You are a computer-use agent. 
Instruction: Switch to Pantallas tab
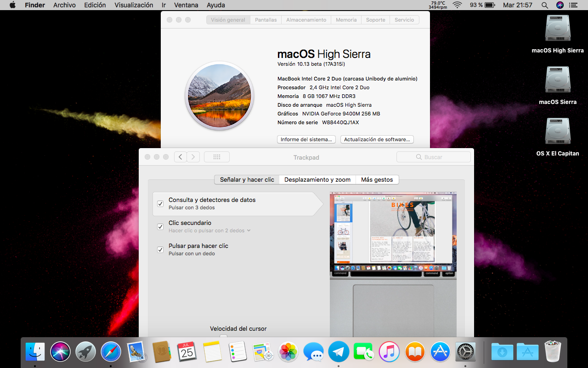266,20
